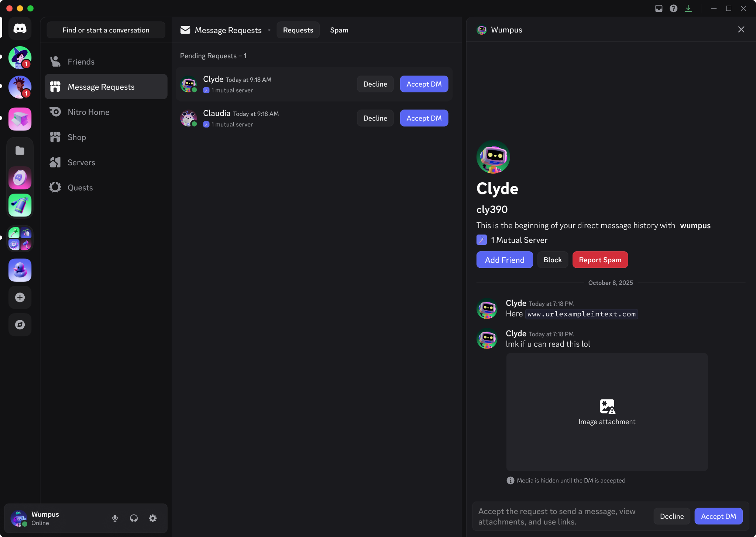Click the 'lmk if u can read this lol' message
This screenshot has height=537, width=756.
click(x=548, y=344)
